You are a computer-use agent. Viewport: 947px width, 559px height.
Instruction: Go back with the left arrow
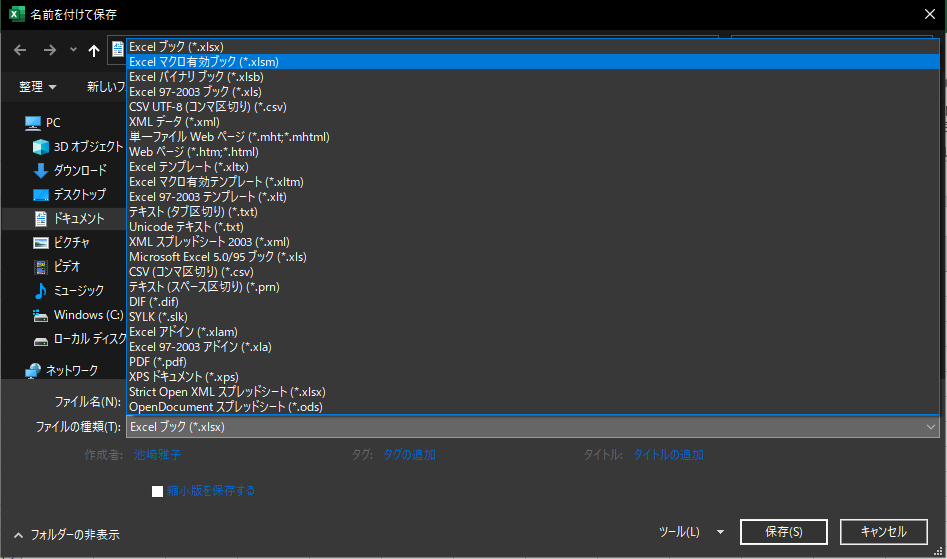20,50
